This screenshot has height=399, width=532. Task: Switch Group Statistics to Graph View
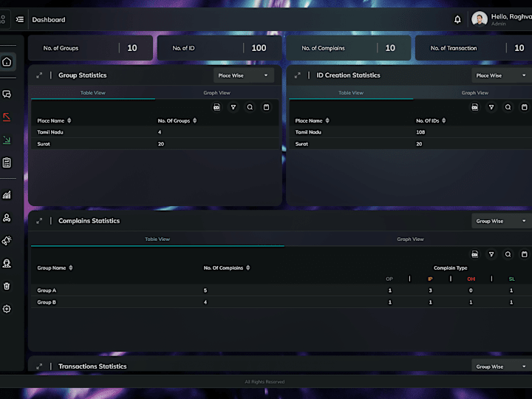point(216,92)
